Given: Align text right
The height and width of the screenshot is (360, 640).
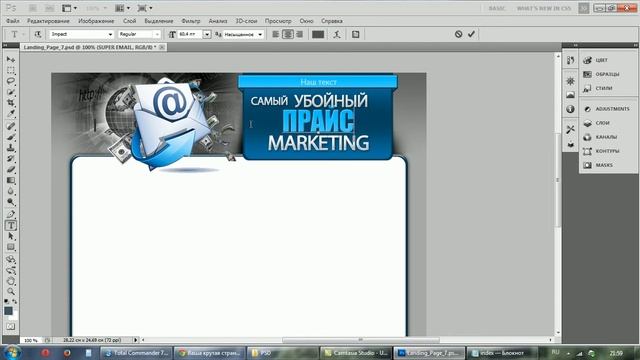Looking at the screenshot, I should tap(299, 34).
